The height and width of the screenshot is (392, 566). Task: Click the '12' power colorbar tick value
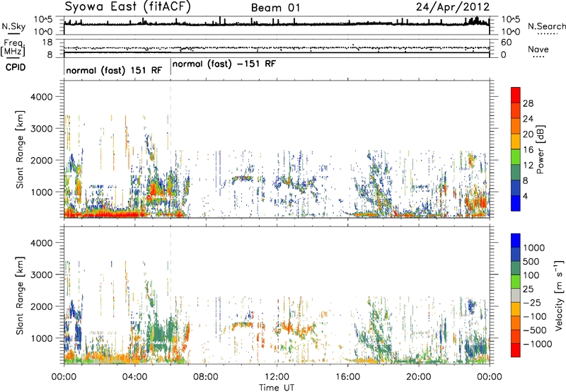click(x=528, y=165)
